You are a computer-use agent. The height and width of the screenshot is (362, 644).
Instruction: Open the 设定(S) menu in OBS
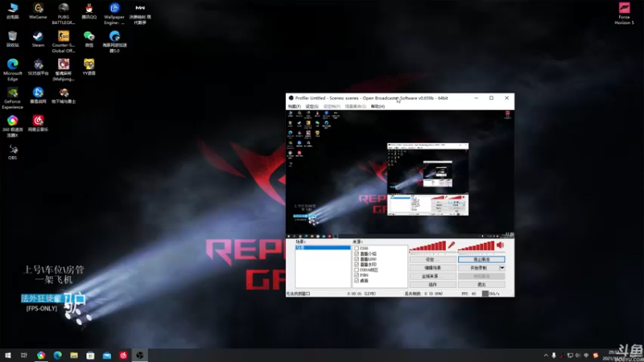point(312,106)
